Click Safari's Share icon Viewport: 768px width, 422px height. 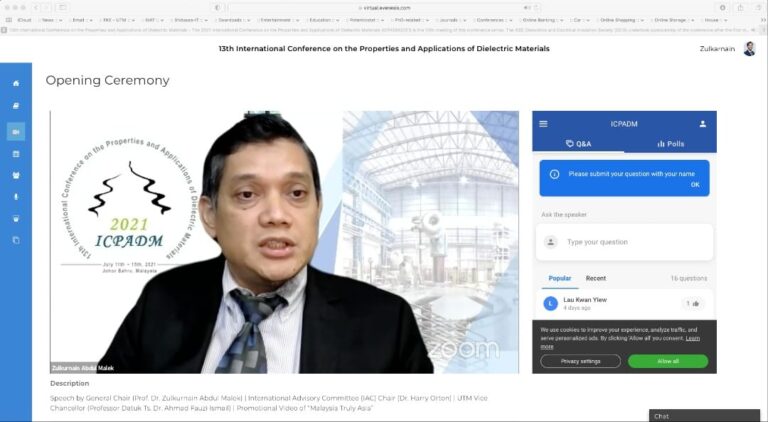click(740, 8)
